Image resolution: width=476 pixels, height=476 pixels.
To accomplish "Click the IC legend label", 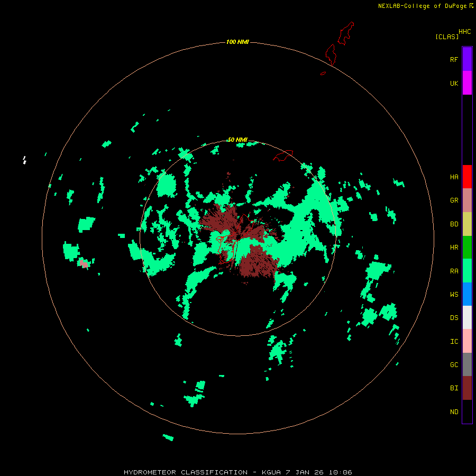I will tap(454, 342).
